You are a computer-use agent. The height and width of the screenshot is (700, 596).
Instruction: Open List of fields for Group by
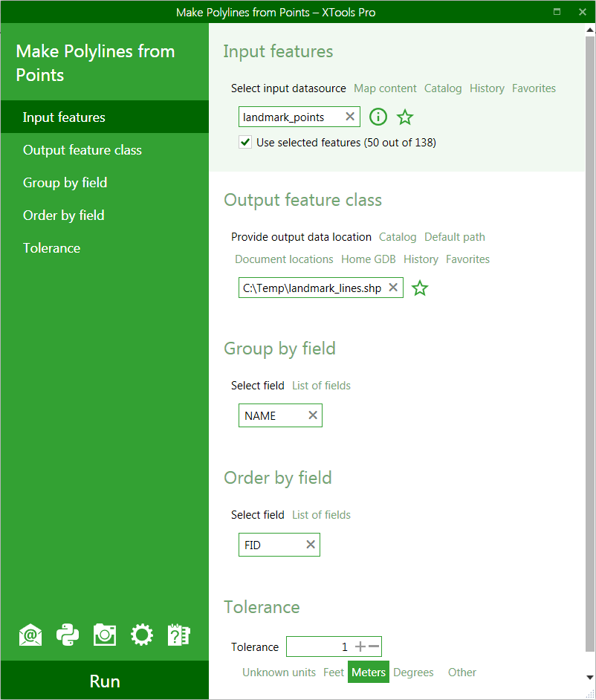pyautogui.click(x=321, y=386)
